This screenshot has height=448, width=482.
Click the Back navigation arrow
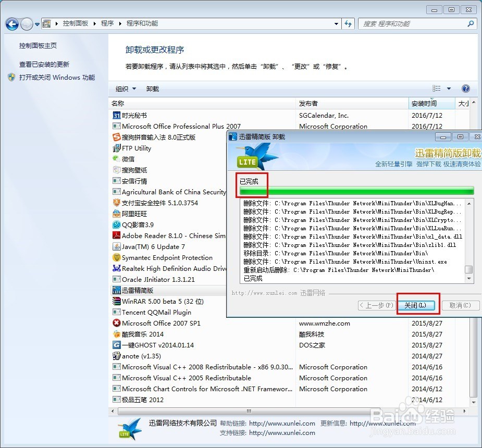pyautogui.click(x=11, y=24)
